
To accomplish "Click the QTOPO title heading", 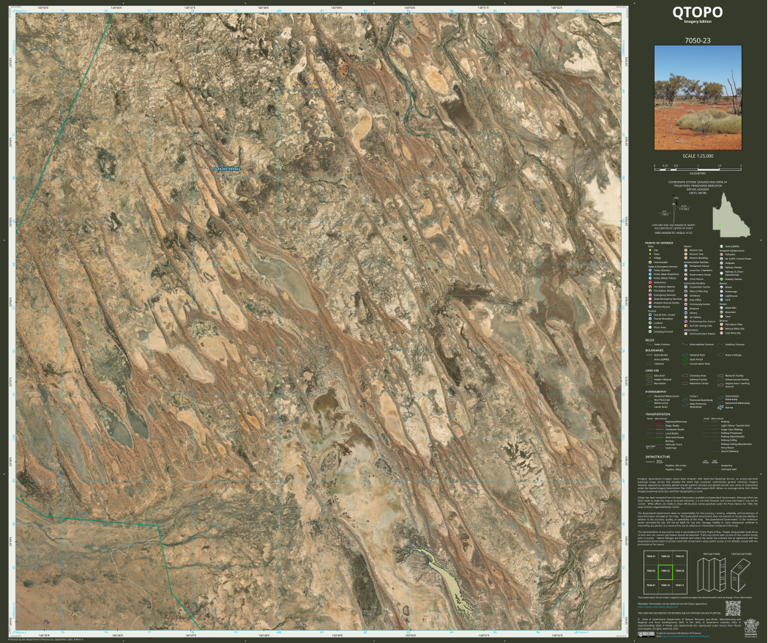I will [697, 12].
